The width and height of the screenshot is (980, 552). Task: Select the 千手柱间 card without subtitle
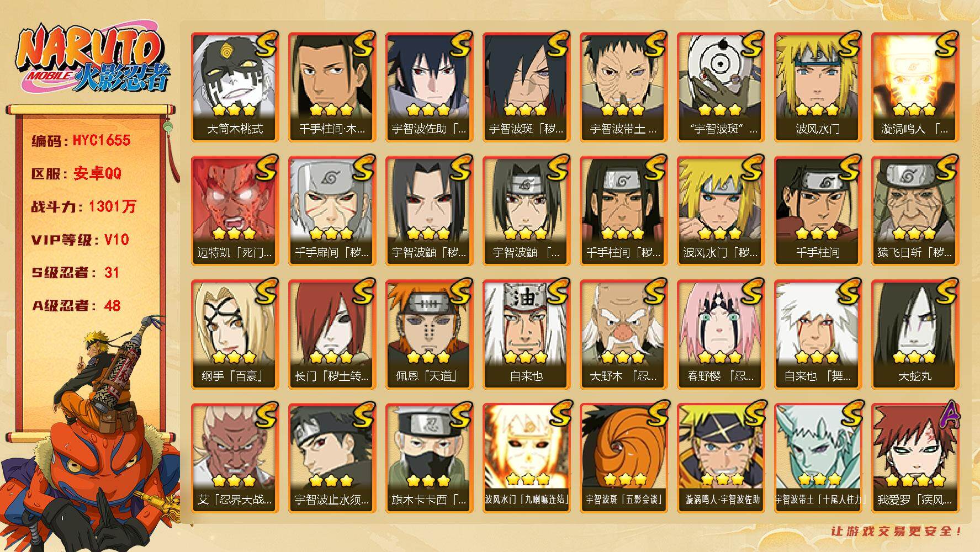818,211
